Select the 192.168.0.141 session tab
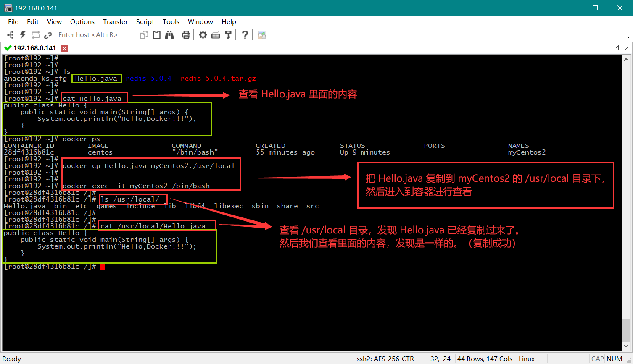Screen dimensions: 633x364 [34, 48]
